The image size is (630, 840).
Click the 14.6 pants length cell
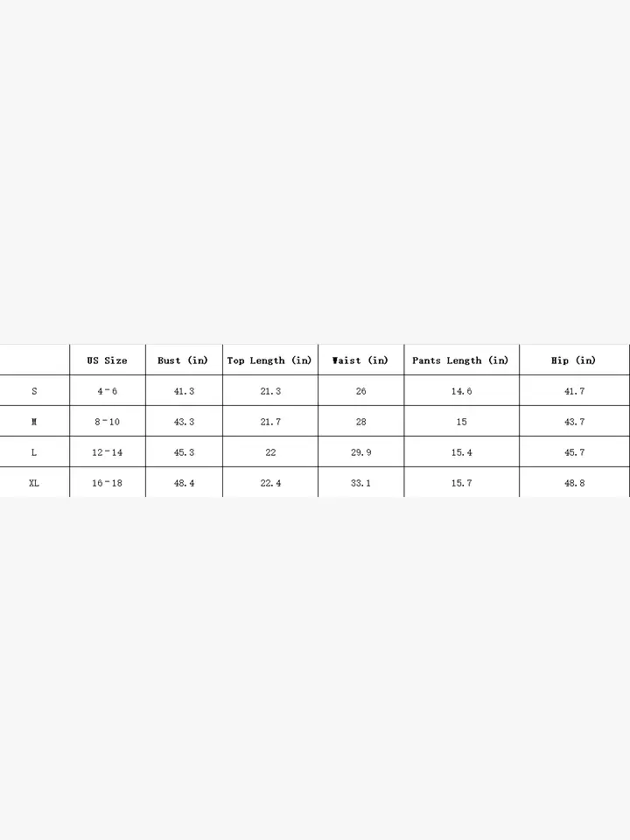(x=461, y=390)
